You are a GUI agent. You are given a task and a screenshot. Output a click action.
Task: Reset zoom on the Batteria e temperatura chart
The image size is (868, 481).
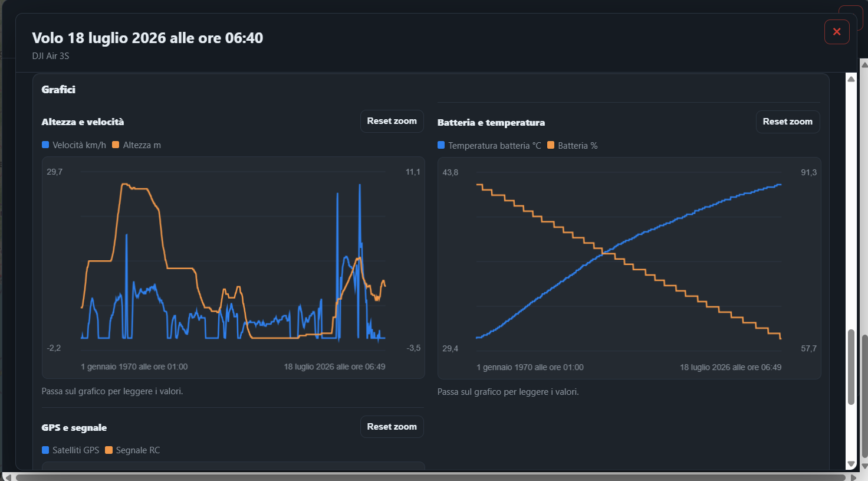click(788, 122)
